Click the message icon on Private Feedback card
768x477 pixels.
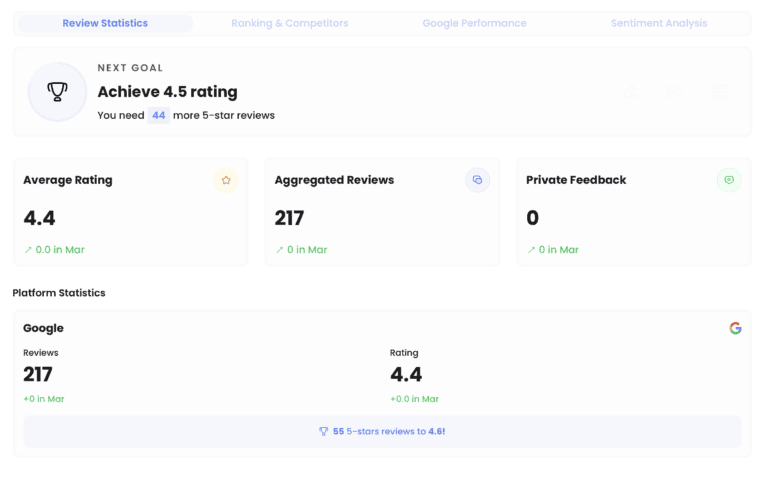coord(729,180)
